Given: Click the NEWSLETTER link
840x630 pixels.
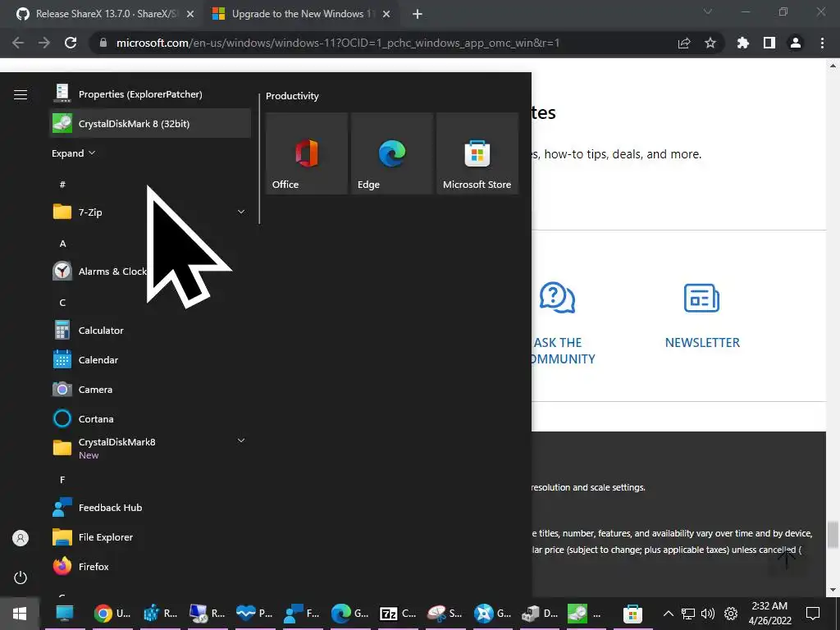Looking at the screenshot, I should click(702, 342).
